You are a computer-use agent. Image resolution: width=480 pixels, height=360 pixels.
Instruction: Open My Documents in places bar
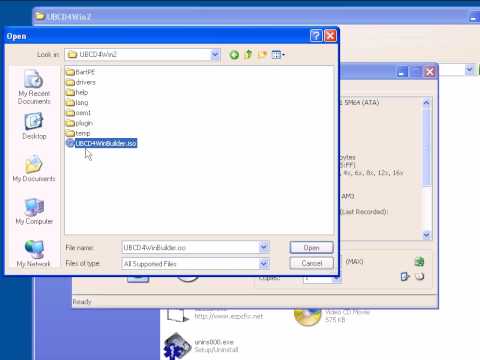coord(34,169)
